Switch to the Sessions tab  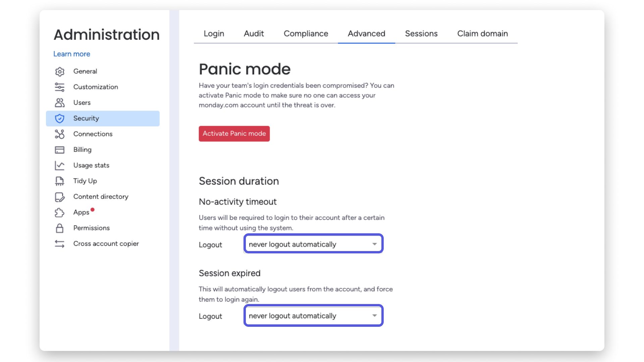point(421,34)
